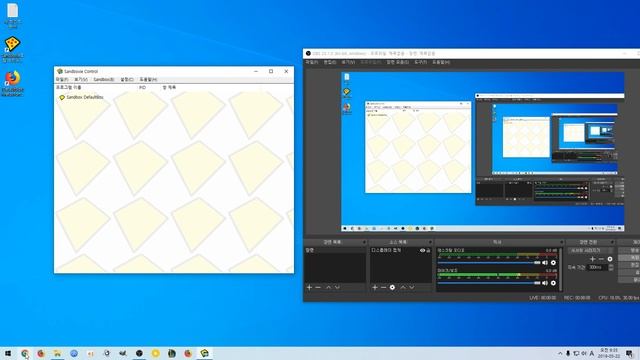Select the text document icon on desktop
The image size is (640, 360).
pos(13,16)
